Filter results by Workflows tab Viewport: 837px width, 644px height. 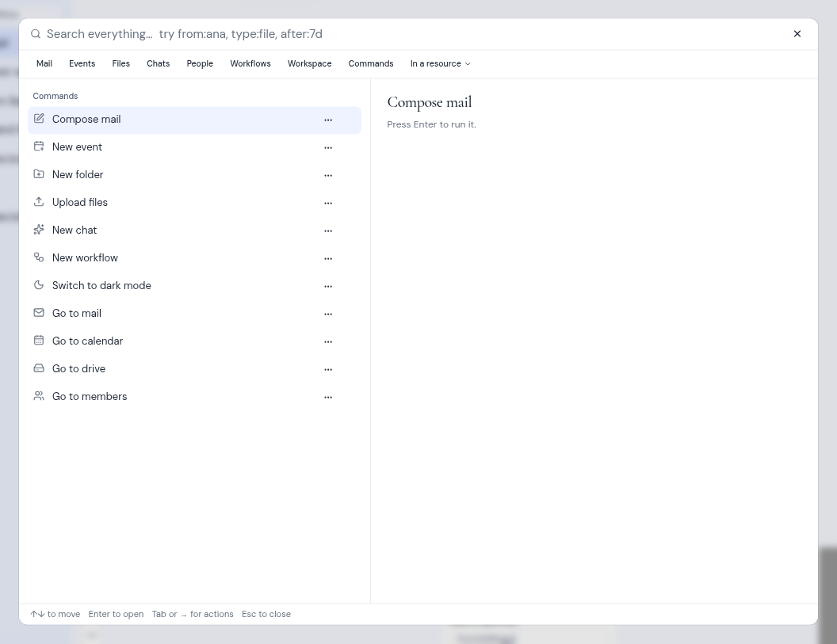(250, 63)
